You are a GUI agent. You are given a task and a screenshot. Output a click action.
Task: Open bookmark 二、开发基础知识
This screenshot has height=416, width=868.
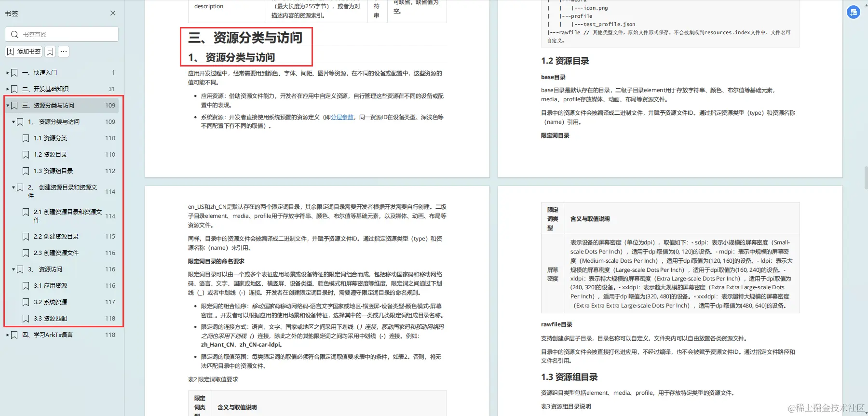coord(45,89)
